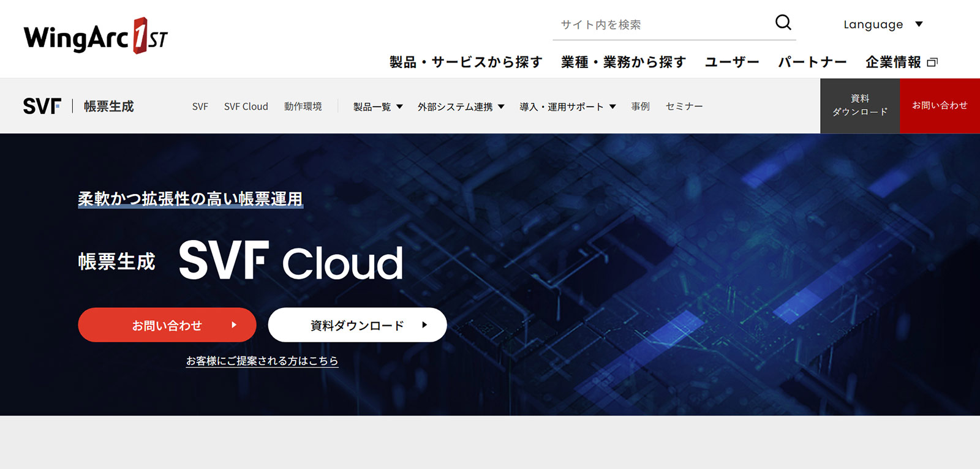Viewport: 980px width, 469px height.
Task: Expand the 製品一覧 dropdown menu
Action: pos(378,107)
